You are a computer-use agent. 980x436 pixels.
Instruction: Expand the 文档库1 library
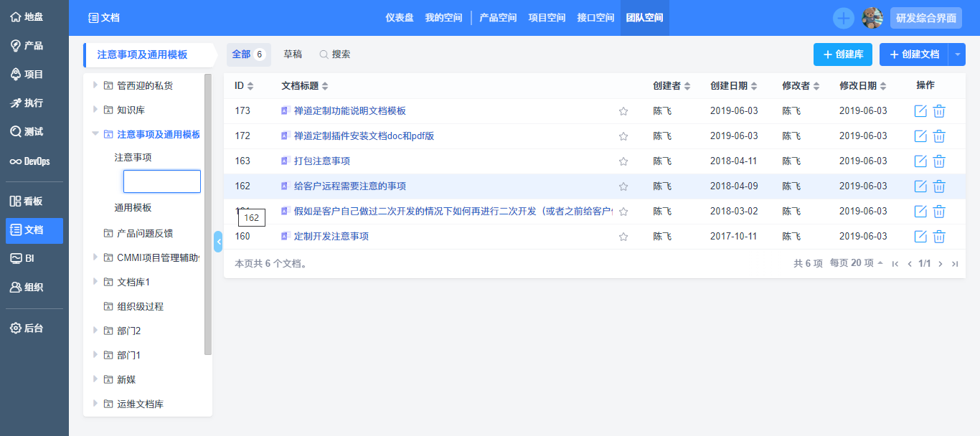pyautogui.click(x=95, y=282)
